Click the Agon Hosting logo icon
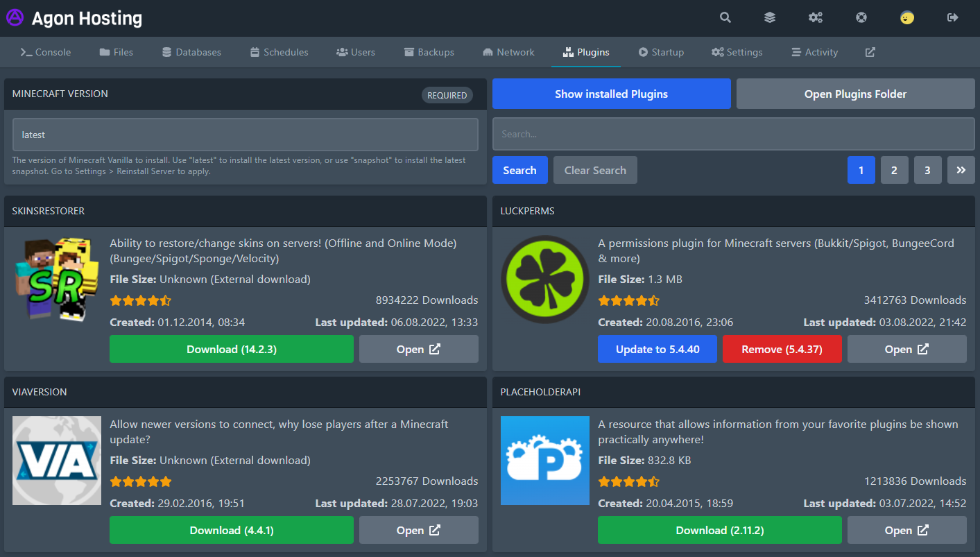The width and height of the screenshot is (980, 557). point(15,18)
